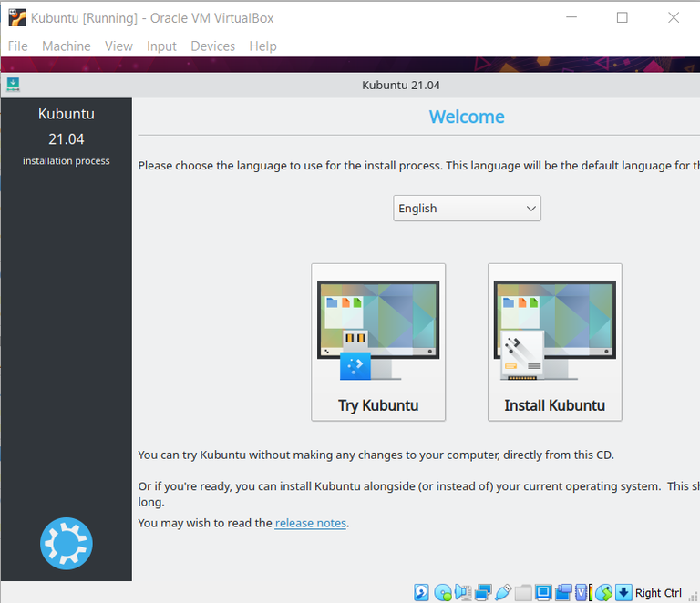Open the File menu

point(18,46)
